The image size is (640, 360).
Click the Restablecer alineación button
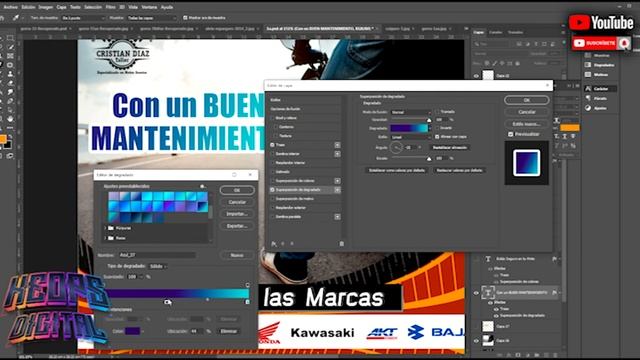(450, 147)
